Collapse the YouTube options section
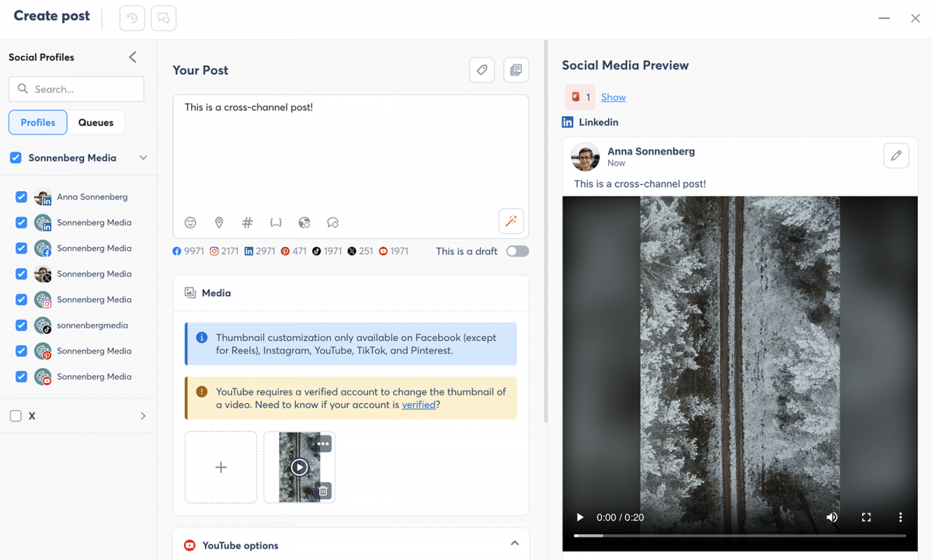 [x=514, y=544]
